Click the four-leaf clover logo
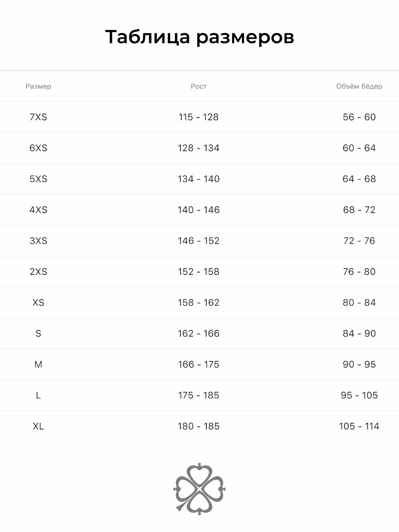 [199, 489]
